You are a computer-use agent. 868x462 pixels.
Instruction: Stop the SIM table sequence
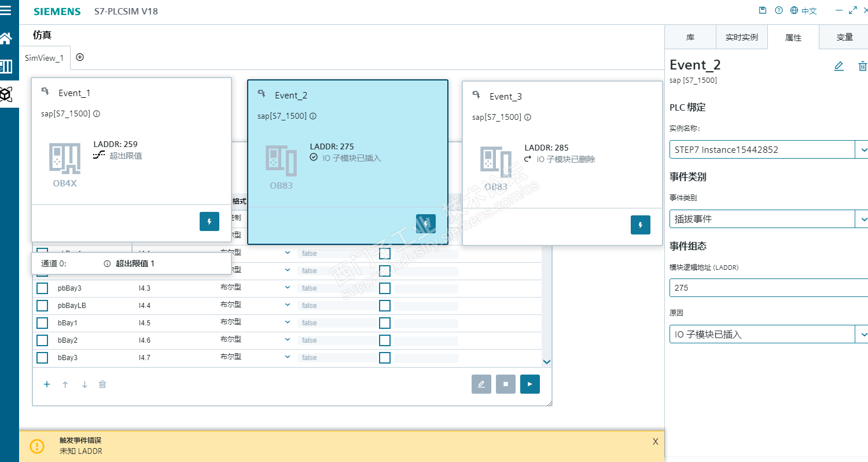506,384
